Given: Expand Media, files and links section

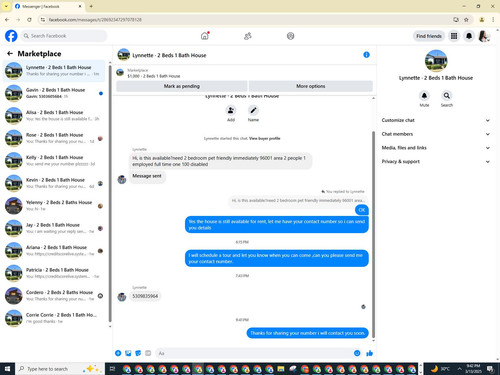Looking at the screenshot, I should click(436, 148).
